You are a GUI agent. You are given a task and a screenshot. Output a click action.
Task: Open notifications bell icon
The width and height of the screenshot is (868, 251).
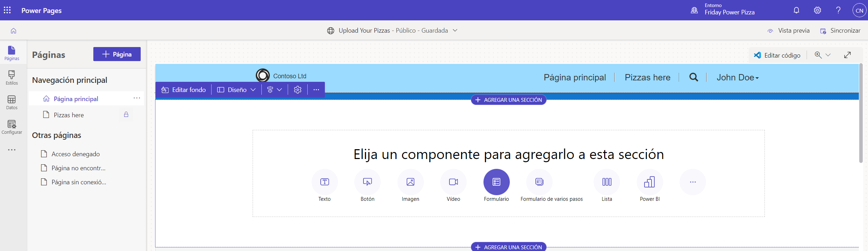(796, 10)
